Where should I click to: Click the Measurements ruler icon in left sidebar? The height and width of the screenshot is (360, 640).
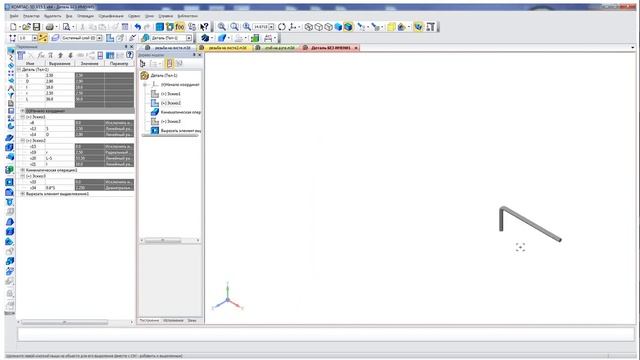(x=11, y=88)
